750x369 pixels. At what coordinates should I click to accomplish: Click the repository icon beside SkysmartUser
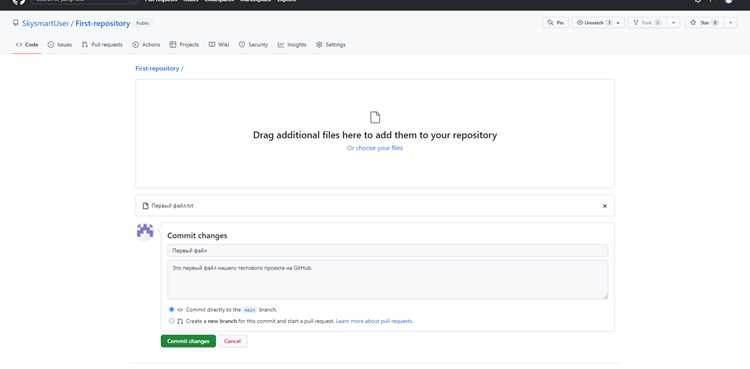coord(16,23)
